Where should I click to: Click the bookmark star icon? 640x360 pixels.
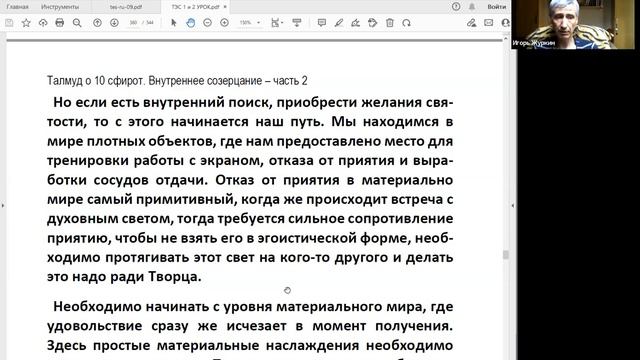(x=26, y=23)
